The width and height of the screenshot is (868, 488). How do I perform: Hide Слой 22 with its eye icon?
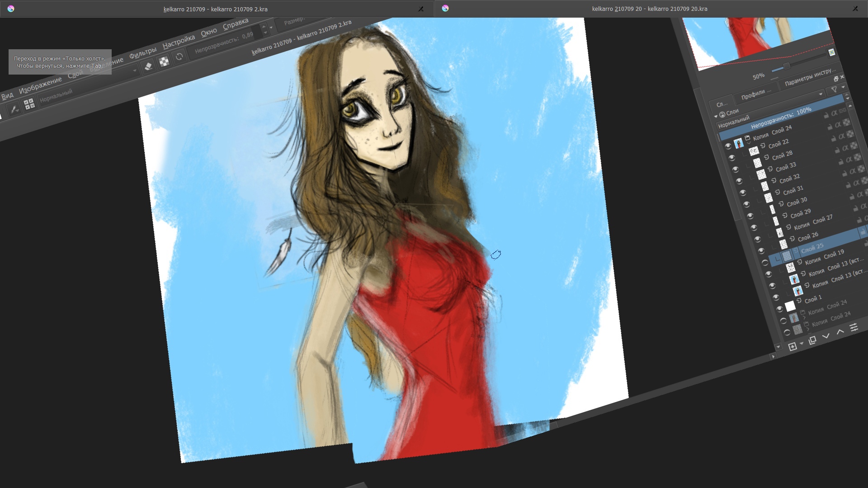[x=731, y=158]
